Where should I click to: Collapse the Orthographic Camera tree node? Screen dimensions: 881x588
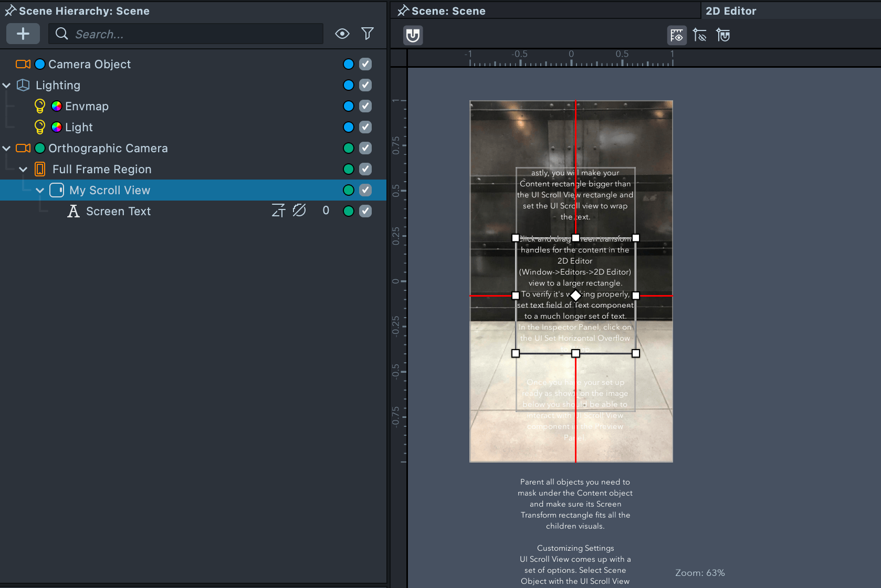[7, 148]
